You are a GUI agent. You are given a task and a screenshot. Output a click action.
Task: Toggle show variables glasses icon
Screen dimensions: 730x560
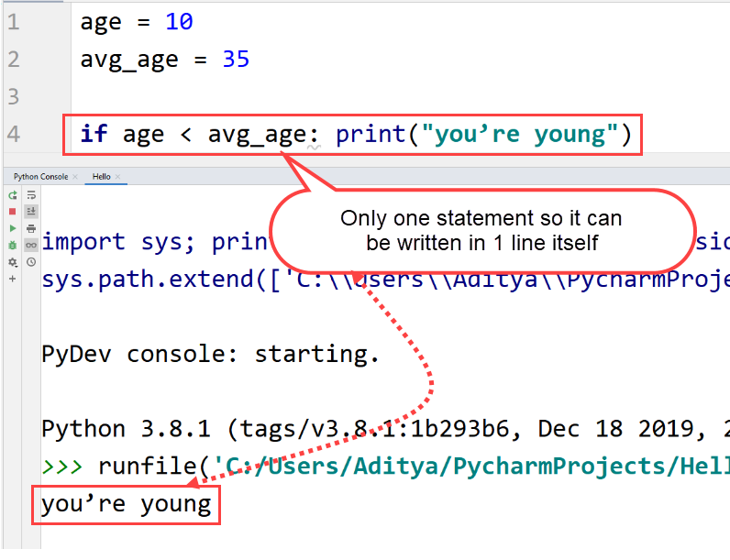coord(31,245)
